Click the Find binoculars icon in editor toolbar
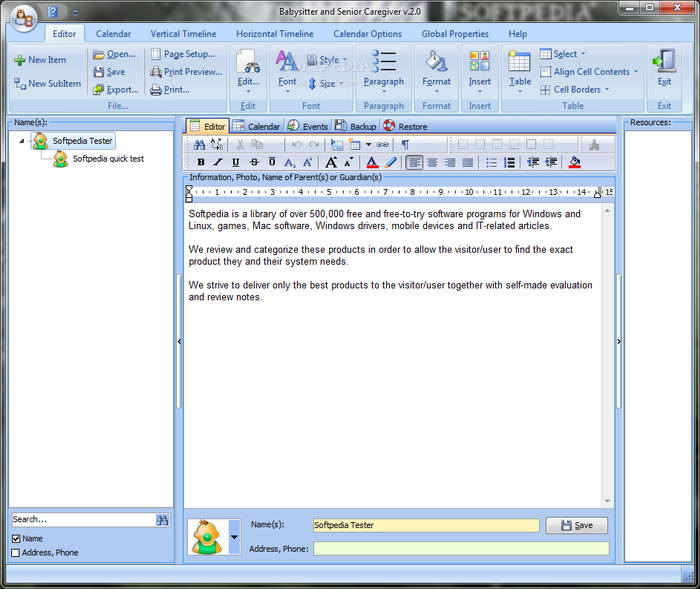 (x=200, y=145)
